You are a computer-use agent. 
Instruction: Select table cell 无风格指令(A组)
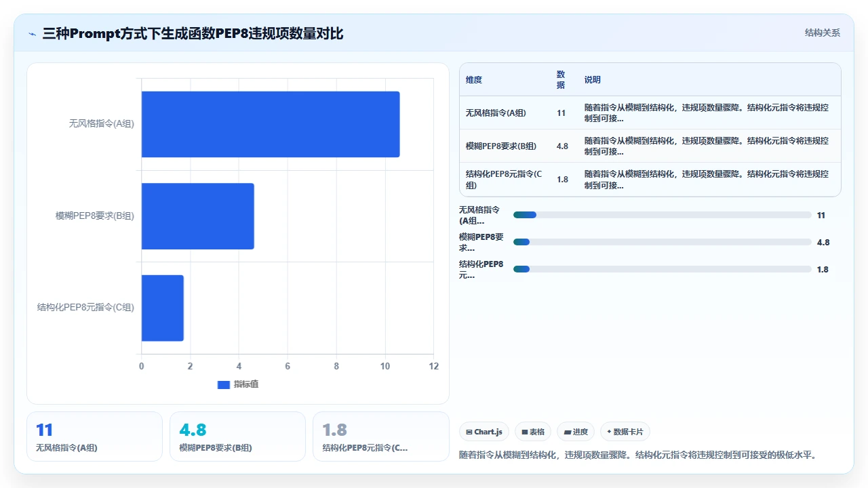coord(496,113)
